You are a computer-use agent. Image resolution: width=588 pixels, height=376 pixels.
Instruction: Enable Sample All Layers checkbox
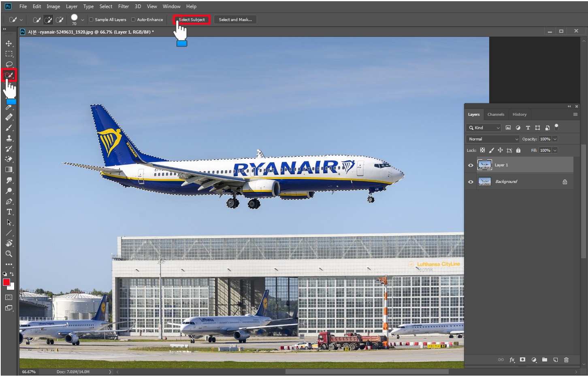(x=91, y=19)
